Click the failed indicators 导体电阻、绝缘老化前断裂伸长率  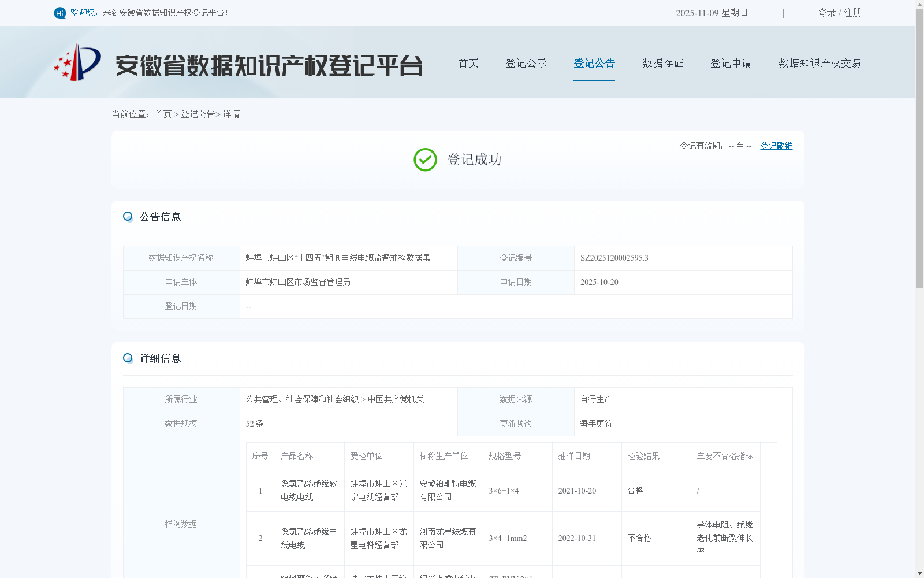point(725,538)
